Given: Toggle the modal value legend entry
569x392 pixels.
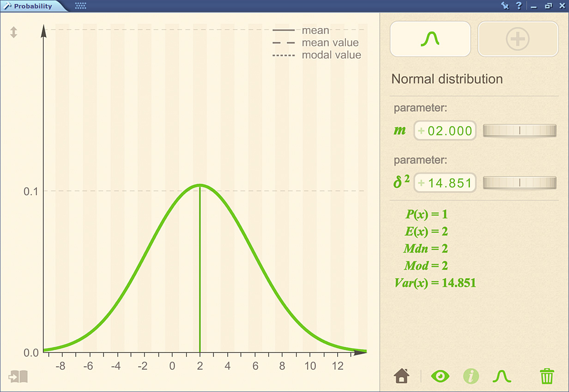Looking at the screenshot, I should 331,55.
